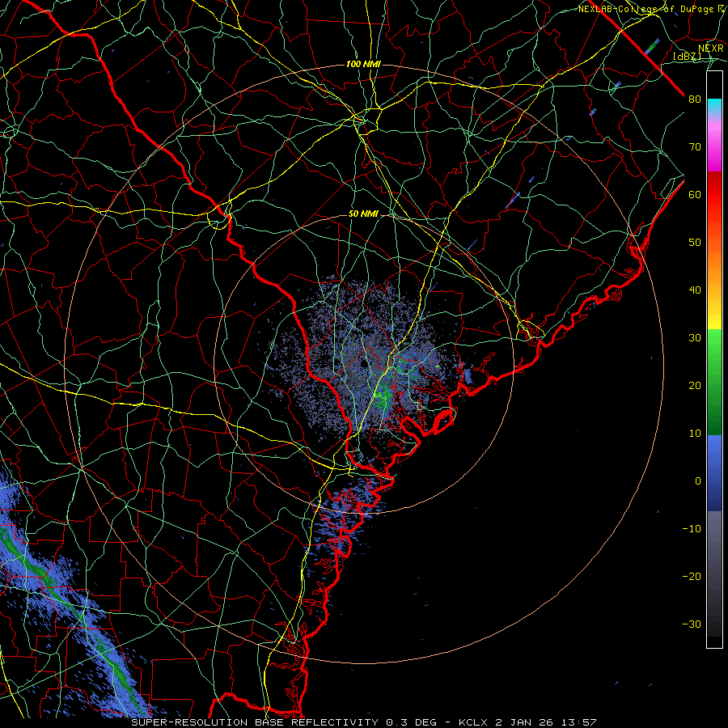Click the "NEXR" label above the color scale
Viewport: 728px width, 728px height.
(711, 49)
